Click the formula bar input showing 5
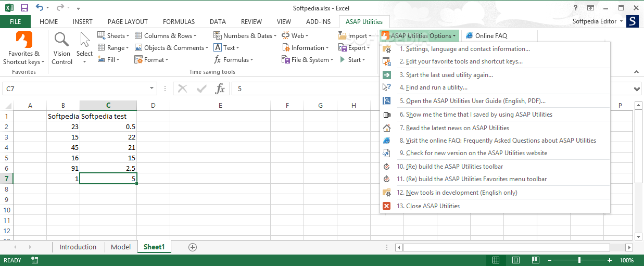 [x=431, y=88]
